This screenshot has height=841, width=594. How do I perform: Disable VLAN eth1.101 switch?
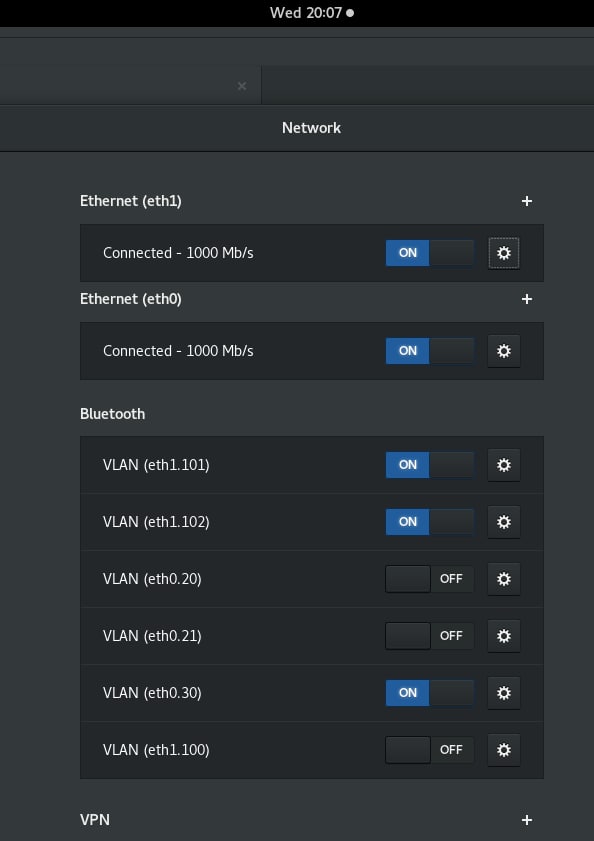pyautogui.click(x=430, y=464)
